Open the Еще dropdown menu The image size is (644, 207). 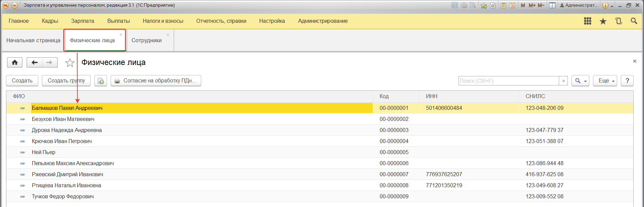[x=605, y=81]
